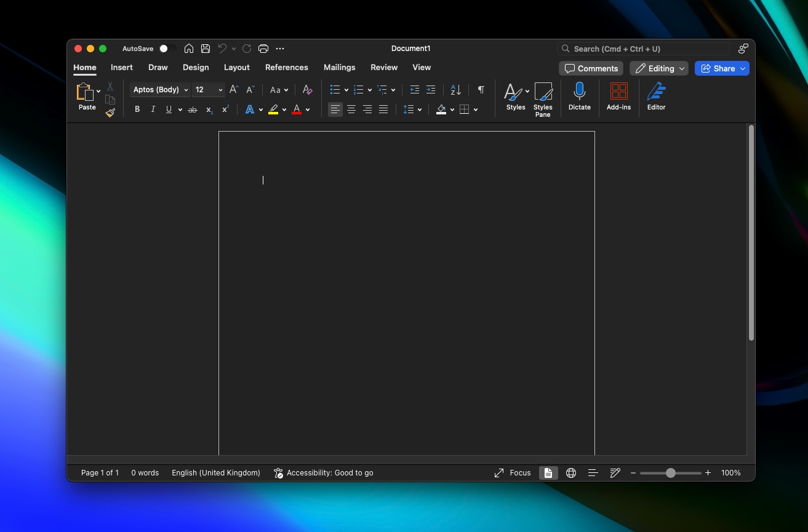Open the Share menu
Viewport: 808px width, 532px height.
pos(721,68)
